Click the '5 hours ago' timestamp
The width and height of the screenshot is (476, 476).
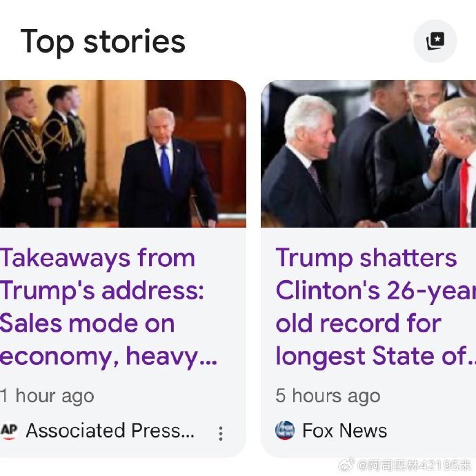[328, 396]
